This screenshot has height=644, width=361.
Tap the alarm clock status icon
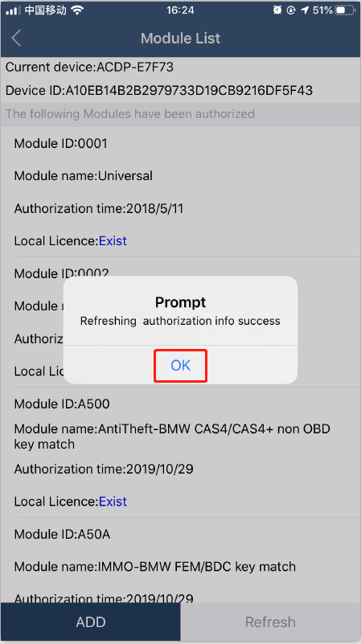[x=277, y=10]
